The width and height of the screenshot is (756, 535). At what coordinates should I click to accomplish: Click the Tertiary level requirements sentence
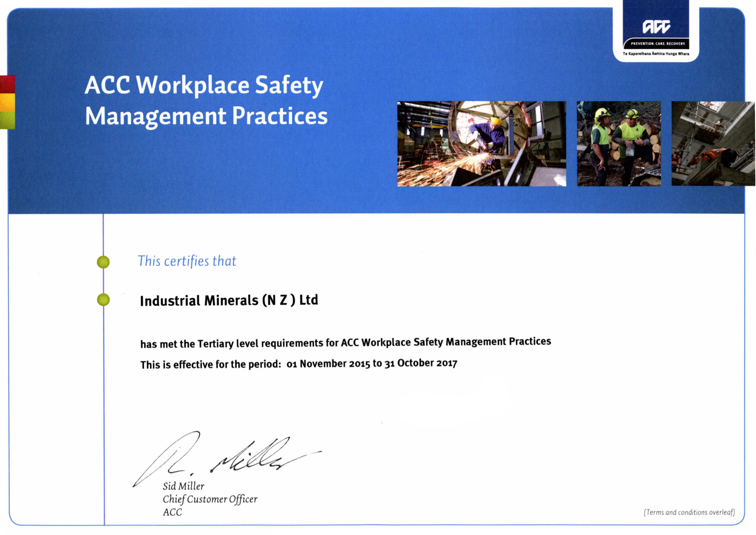(x=345, y=343)
